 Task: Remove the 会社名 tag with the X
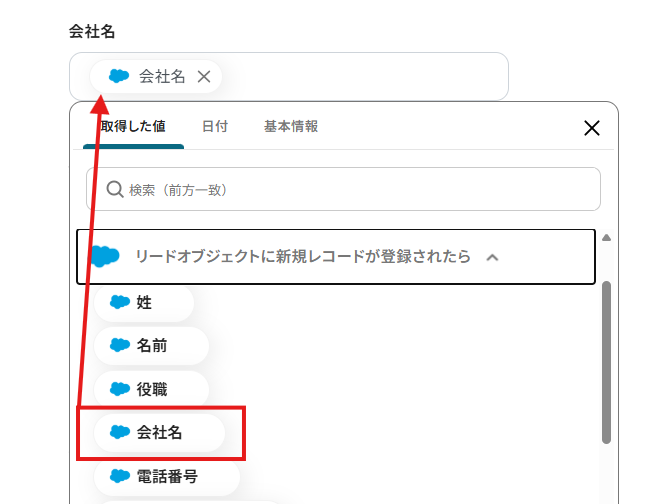(204, 76)
